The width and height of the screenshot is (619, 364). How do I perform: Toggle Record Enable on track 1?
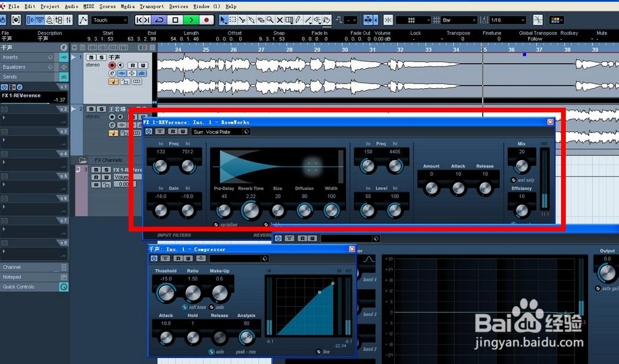pyautogui.click(x=112, y=65)
